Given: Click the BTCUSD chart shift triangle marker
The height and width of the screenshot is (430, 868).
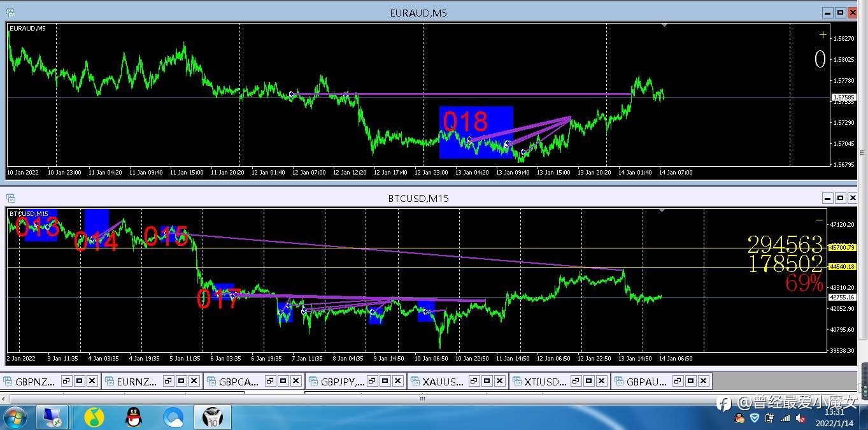Looking at the screenshot, I should (662, 210).
